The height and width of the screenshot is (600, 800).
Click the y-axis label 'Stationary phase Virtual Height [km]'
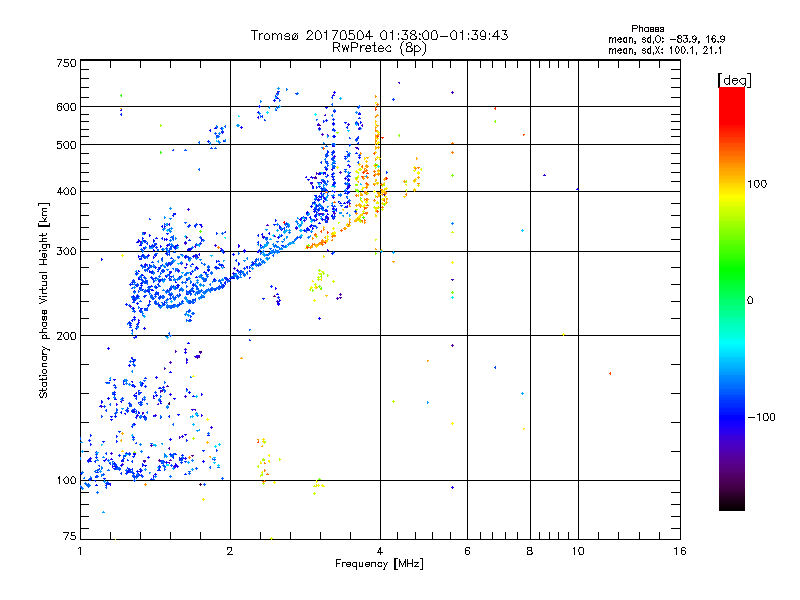43,300
